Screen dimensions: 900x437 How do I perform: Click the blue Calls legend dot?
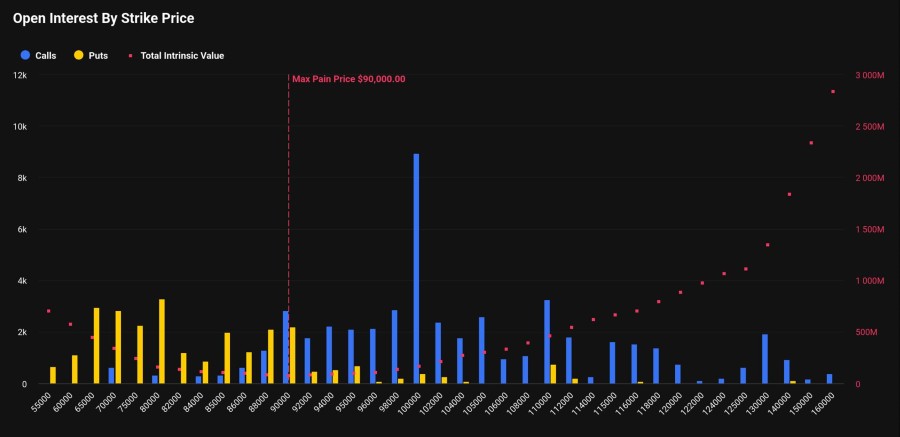click(x=24, y=55)
